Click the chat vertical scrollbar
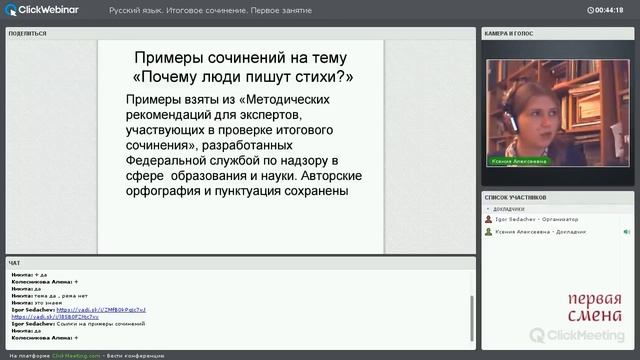Screen dimensions: 640x360 [x=472, y=318]
